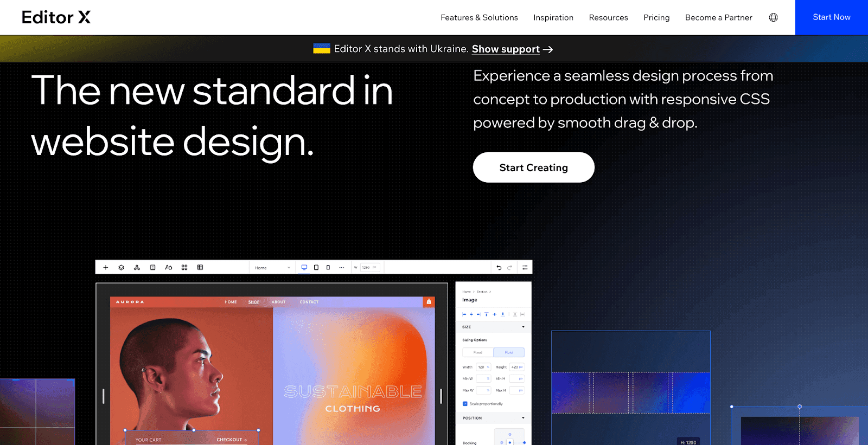Viewport: 868px width, 445px height.
Task: Click the plus Add Elements icon
Action: pos(106,267)
